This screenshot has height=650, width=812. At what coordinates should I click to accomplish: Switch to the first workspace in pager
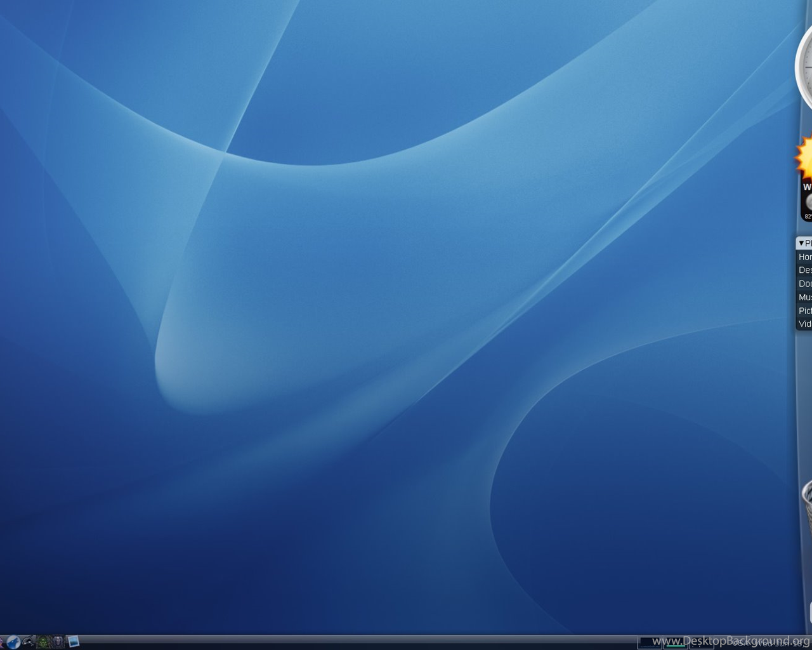coord(650,643)
